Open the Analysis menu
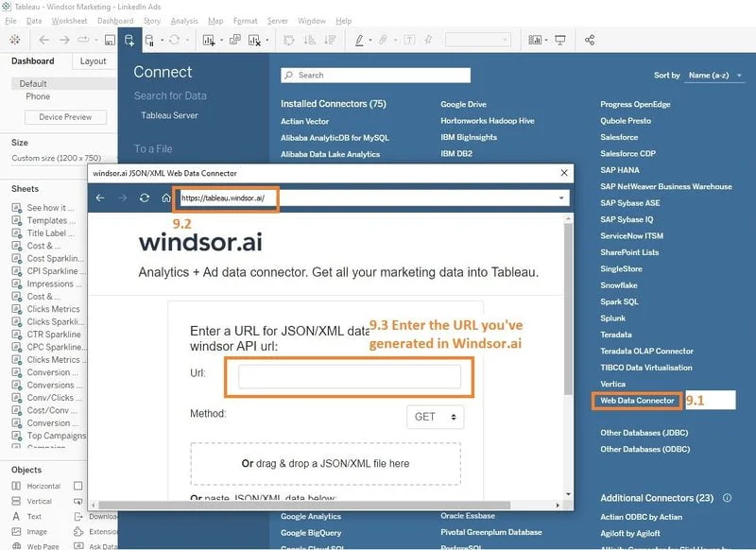756x550 pixels. coord(184,21)
